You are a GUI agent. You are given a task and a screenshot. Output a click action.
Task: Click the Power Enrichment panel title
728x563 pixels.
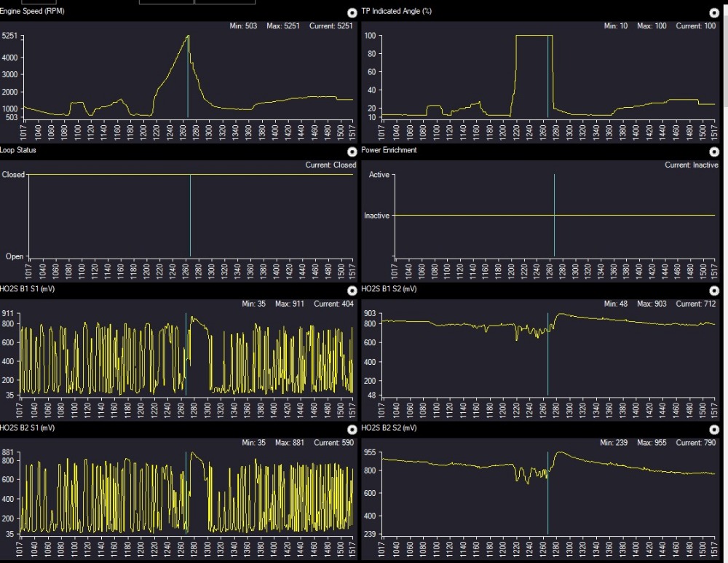[x=389, y=150]
